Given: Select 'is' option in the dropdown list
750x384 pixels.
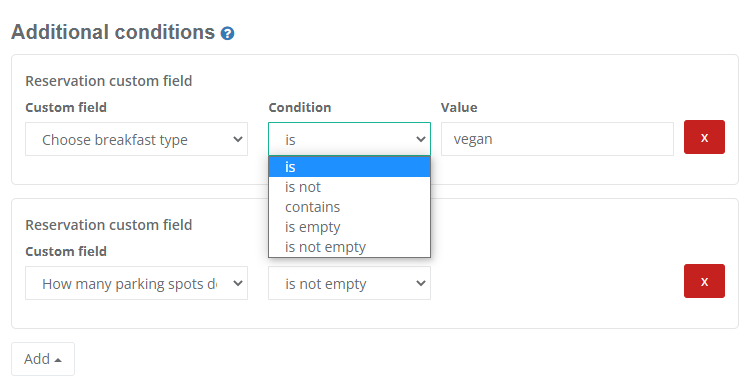Looking at the screenshot, I should (349, 167).
